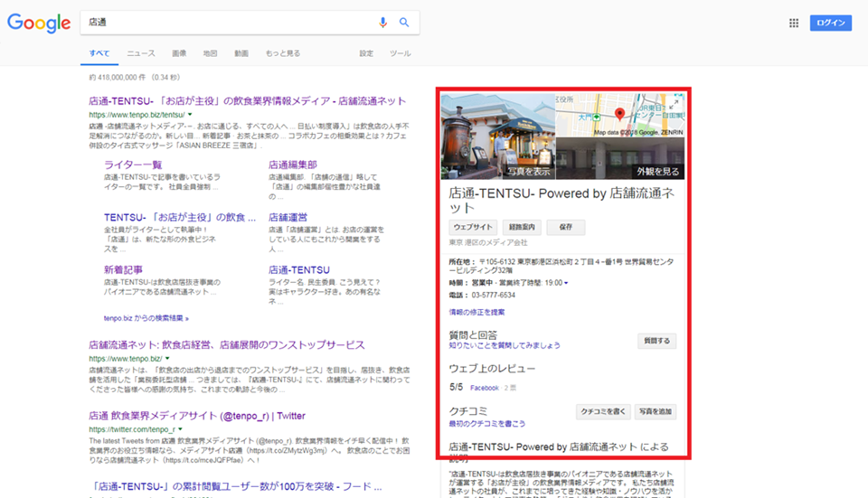Image resolution: width=868 pixels, height=498 pixels.
Task: Click the 東京 港区のメディア会社 subtitle
Action: click(x=488, y=243)
